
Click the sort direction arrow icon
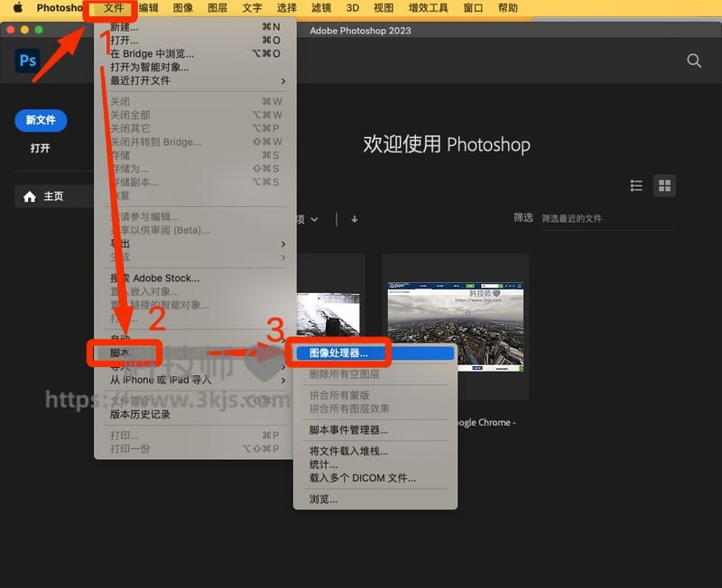coord(354,219)
